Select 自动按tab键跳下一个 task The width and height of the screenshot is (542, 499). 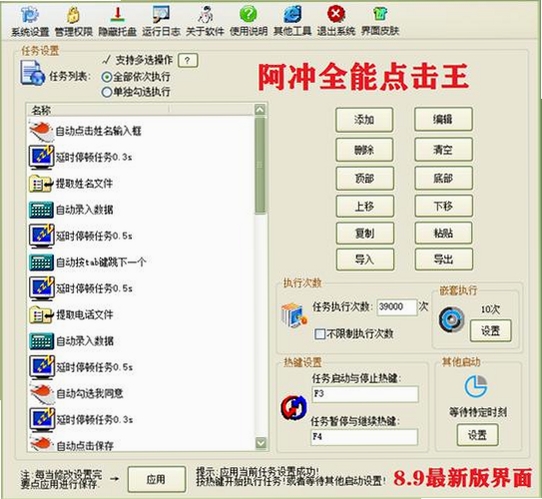pos(140,262)
